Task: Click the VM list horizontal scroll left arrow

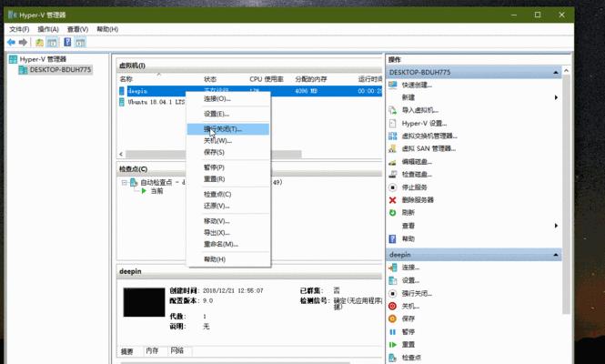Action: [121, 154]
